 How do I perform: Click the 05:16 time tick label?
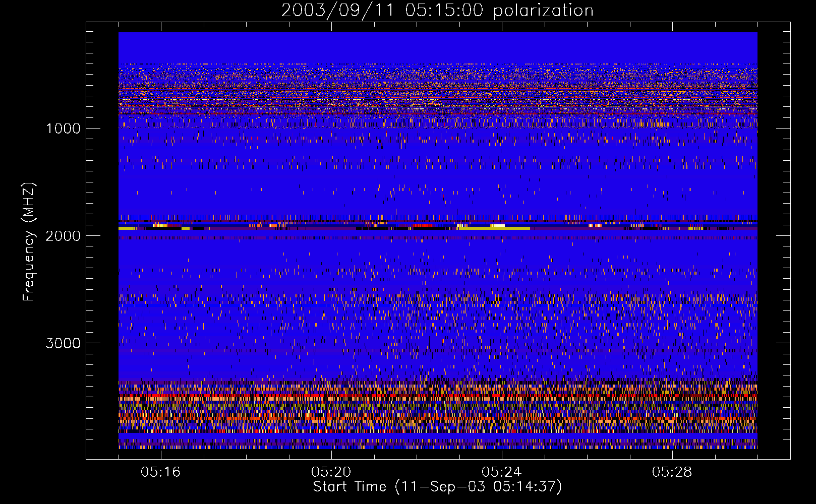(161, 472)
